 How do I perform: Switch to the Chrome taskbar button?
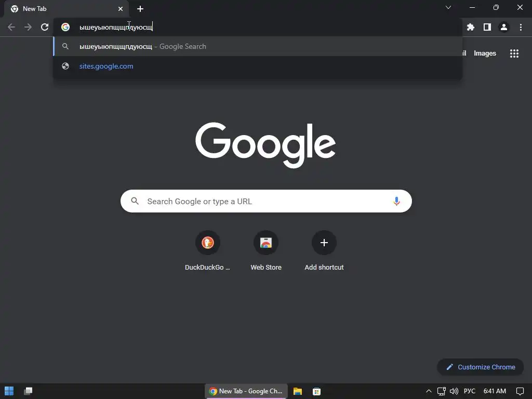(246, 391)
